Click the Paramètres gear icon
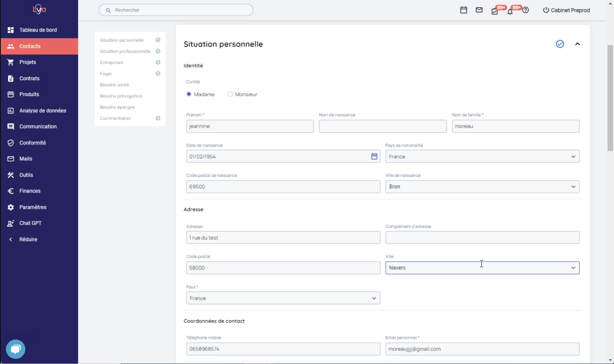Screen dimensions: 614x364 coord(11,207)
